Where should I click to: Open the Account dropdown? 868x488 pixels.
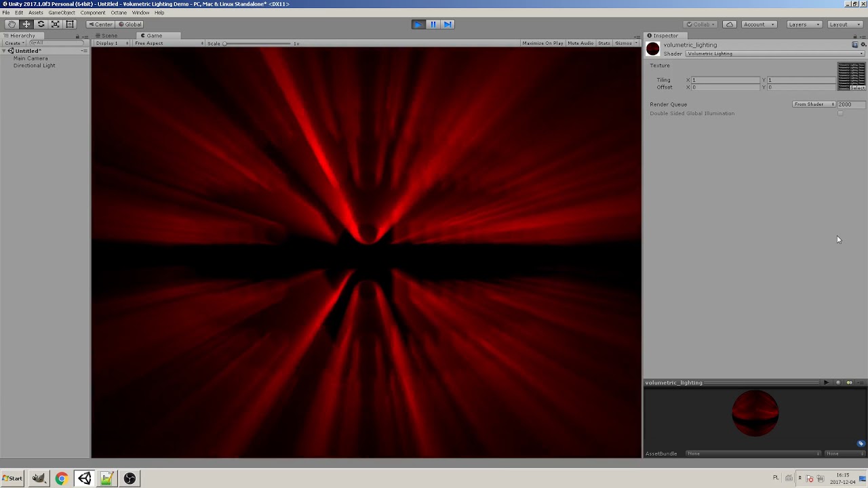coord(759,24)
